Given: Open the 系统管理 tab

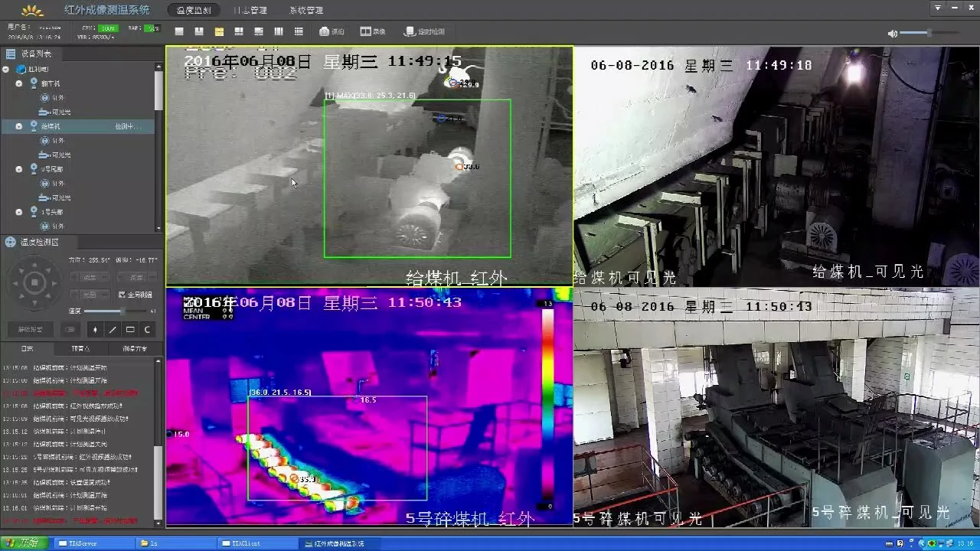Looking at the screenshot, I should (306, 11).
